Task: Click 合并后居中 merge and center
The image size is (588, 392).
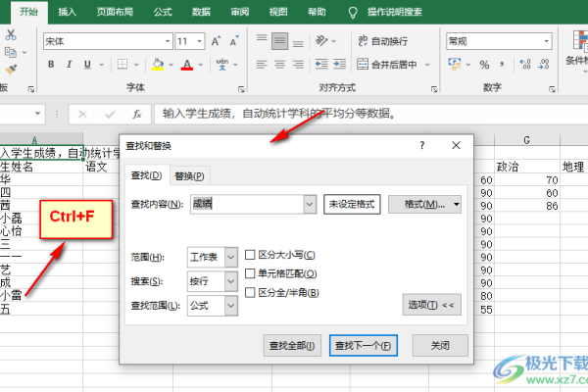Action: (387, 65)
